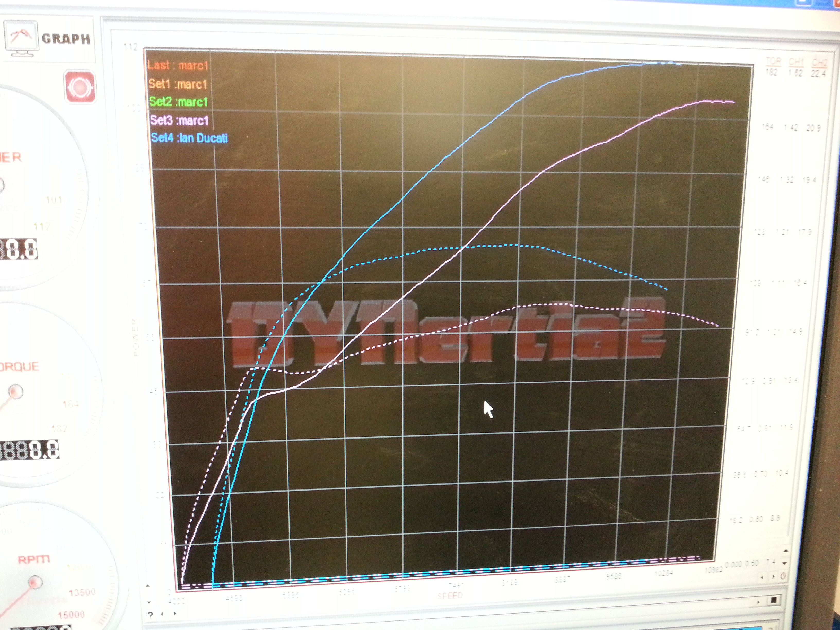Open the question mark help icon
840x630 pixels.
click(150, 615)
